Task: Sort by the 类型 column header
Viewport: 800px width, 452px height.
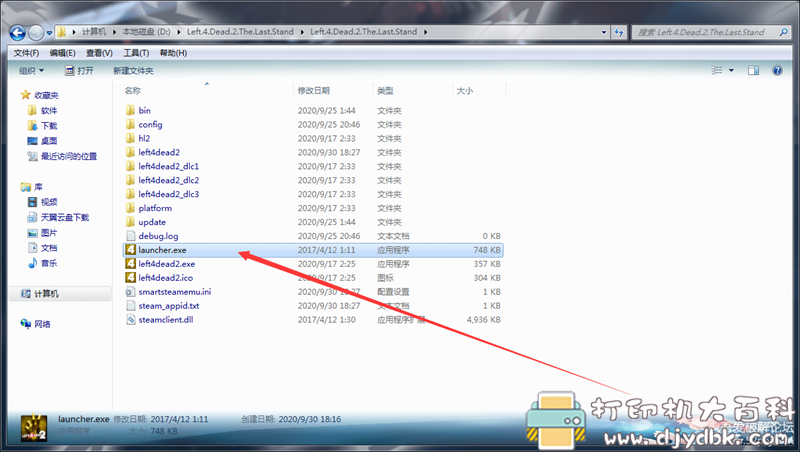Action: pyautogui.click(x=385, y=90)
